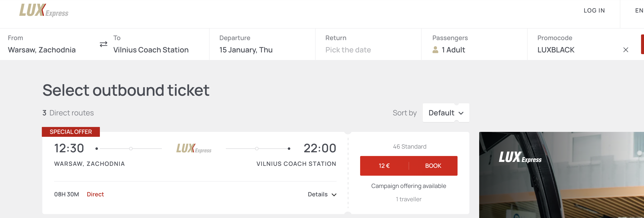The width and height of the screenshot is (644, 218).
Task: Open the Passengers selector showing 1 Adult
Action: [454, 50]
